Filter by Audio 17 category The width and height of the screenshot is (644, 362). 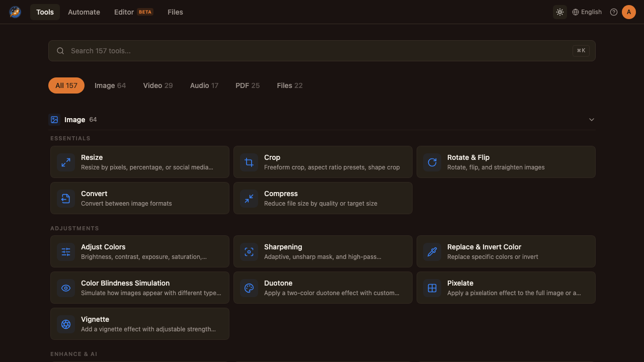point(204,85)
